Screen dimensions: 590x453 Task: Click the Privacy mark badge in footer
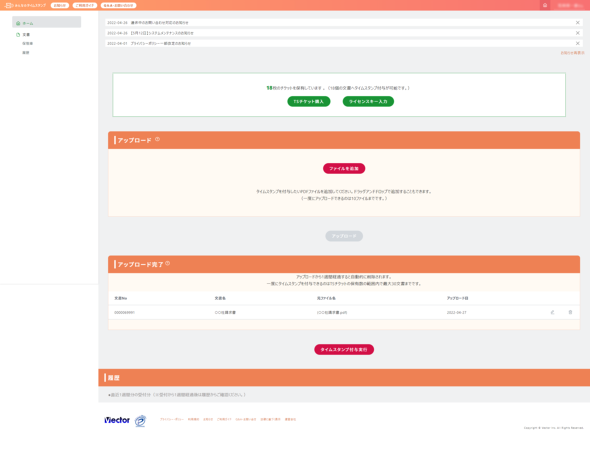tap(140, 421)
